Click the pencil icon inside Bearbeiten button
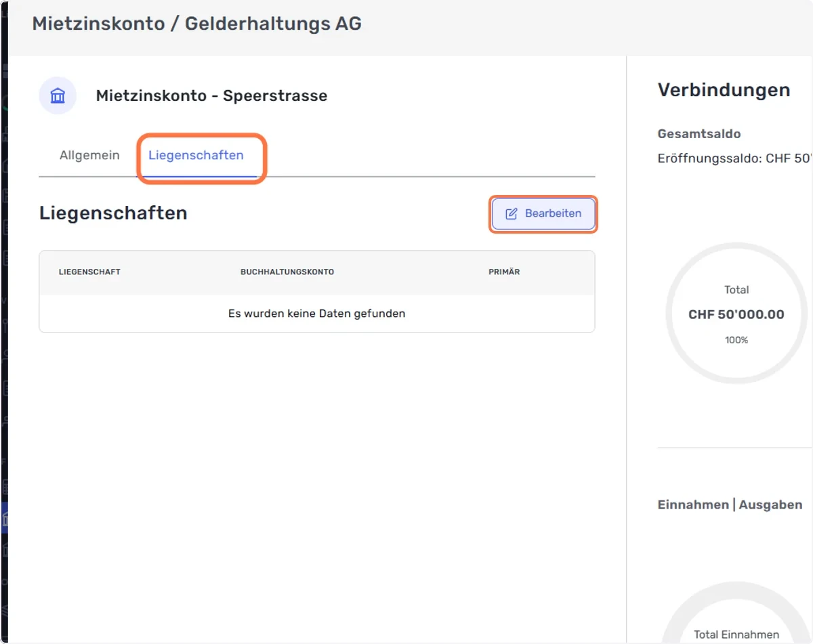 (512, 213)
